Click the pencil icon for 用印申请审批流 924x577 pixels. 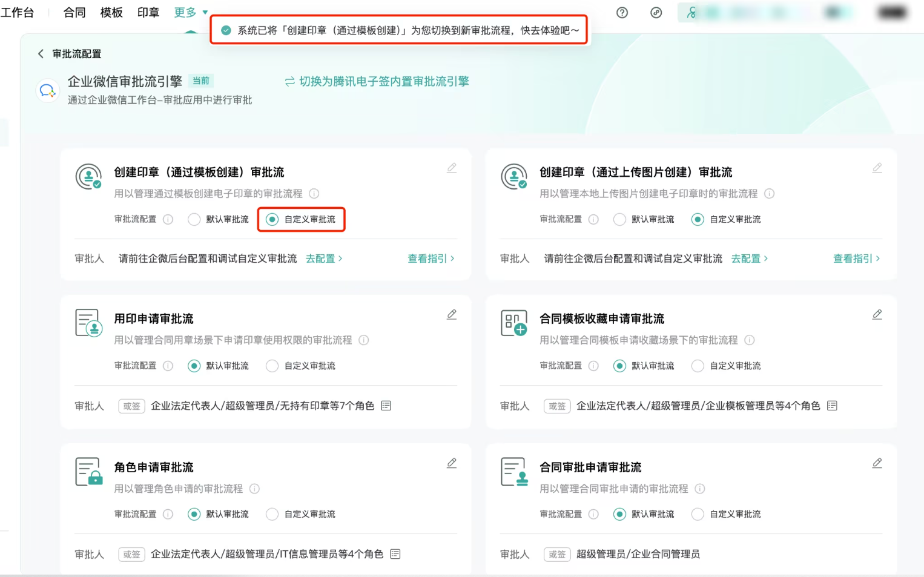pos(452,314)
